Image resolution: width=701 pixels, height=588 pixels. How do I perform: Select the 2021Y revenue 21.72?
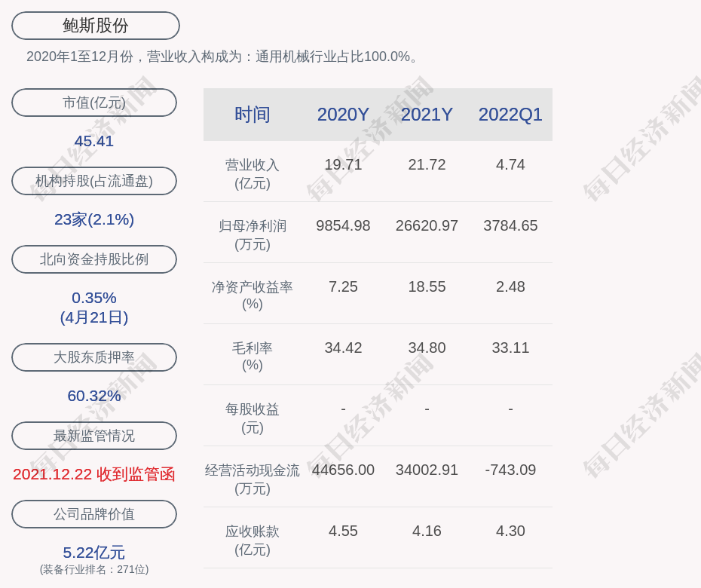click(427, 164)
